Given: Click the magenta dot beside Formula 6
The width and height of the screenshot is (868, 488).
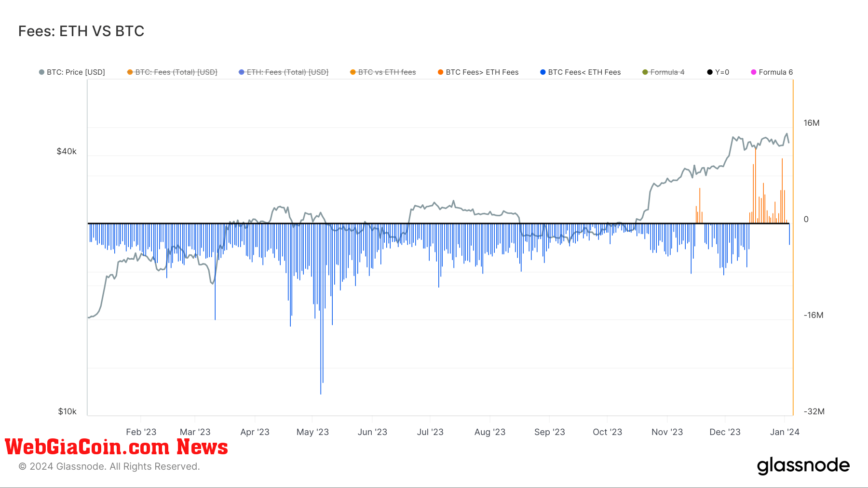Looking at the screenshot, I should (754, 72).
